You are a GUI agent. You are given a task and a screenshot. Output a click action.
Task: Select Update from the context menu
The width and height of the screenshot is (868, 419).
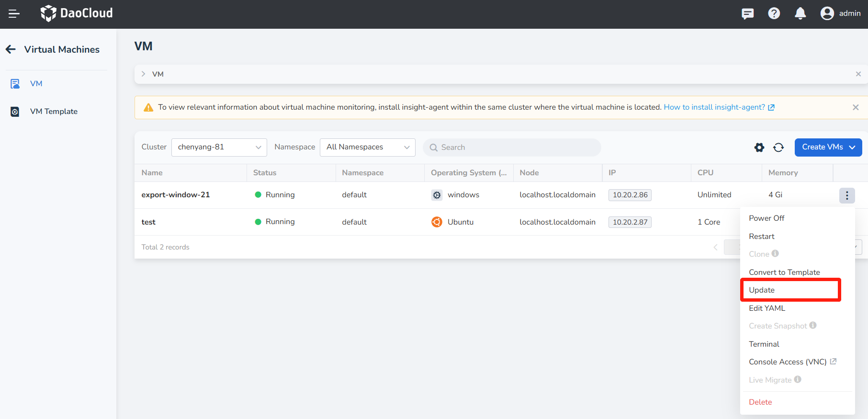(x=762, y=290)
